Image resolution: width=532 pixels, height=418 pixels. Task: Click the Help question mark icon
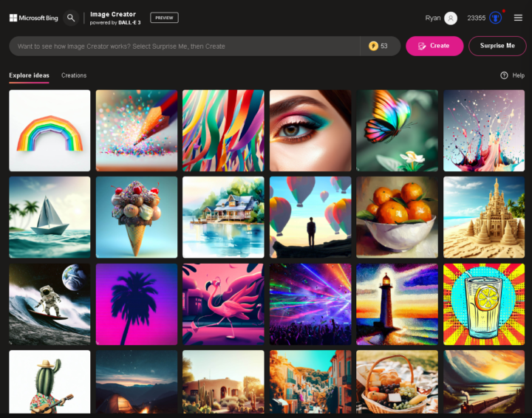(504, 75)
